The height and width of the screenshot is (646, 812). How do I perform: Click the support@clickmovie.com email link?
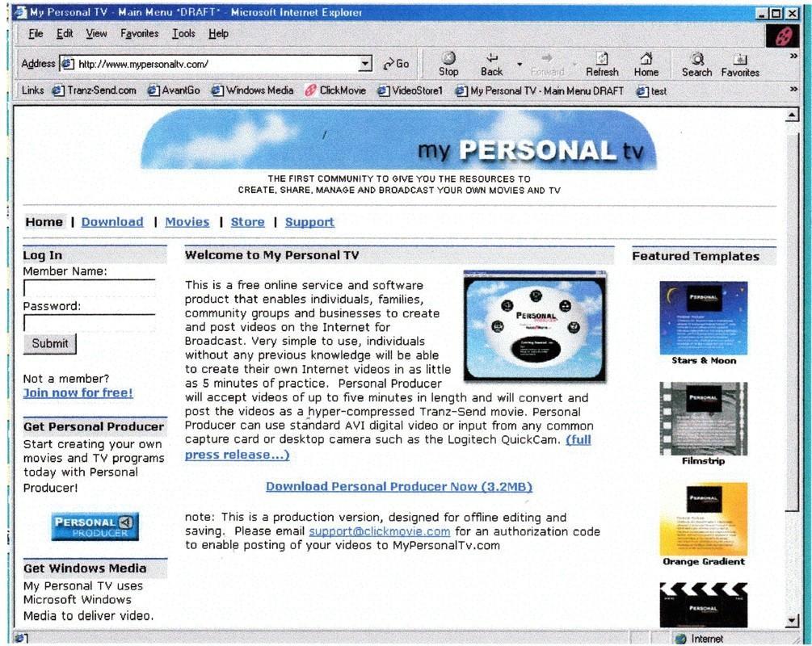[380, 531]
